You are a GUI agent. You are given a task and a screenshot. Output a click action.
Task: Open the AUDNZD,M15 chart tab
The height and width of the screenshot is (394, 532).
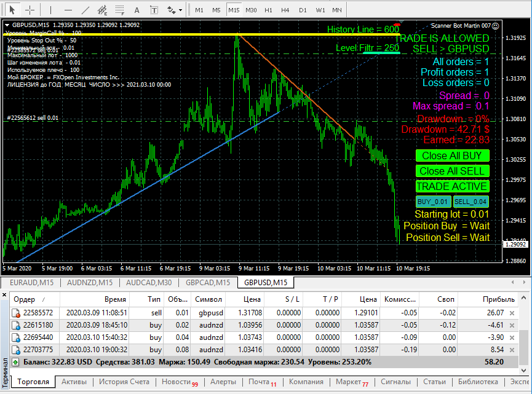(x=90, y=283)
